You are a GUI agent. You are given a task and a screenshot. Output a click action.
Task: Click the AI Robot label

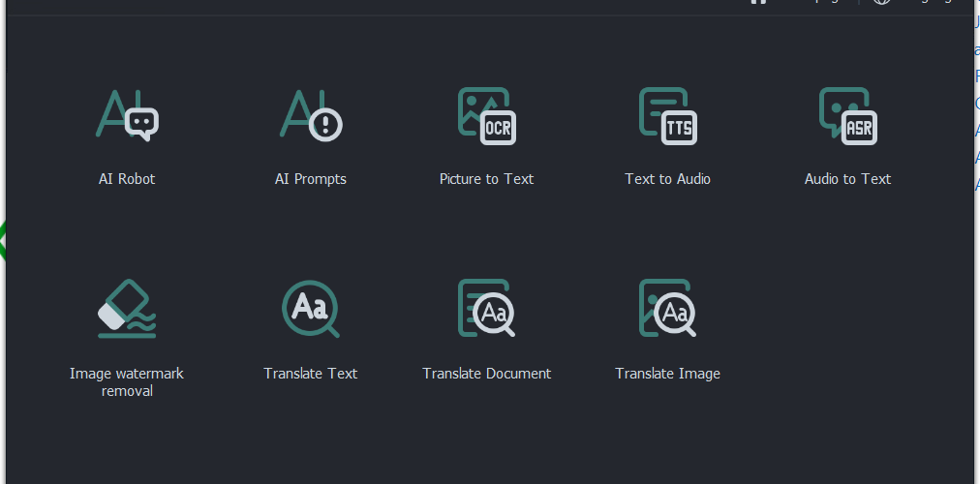click(127, 179)
